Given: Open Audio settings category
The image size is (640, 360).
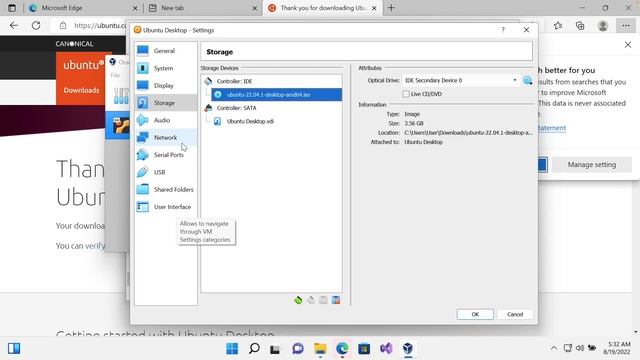Looking at the screenshot, I should (165, 120).
